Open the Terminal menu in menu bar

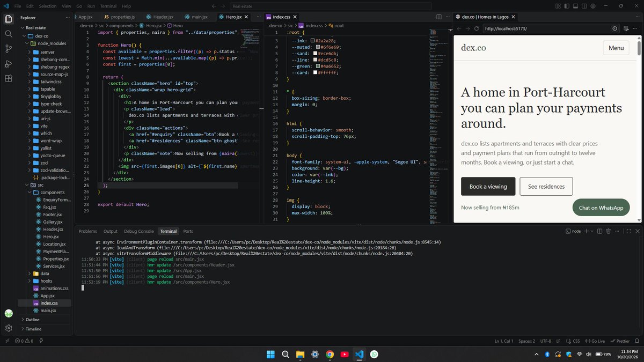[x=108, y=6]
